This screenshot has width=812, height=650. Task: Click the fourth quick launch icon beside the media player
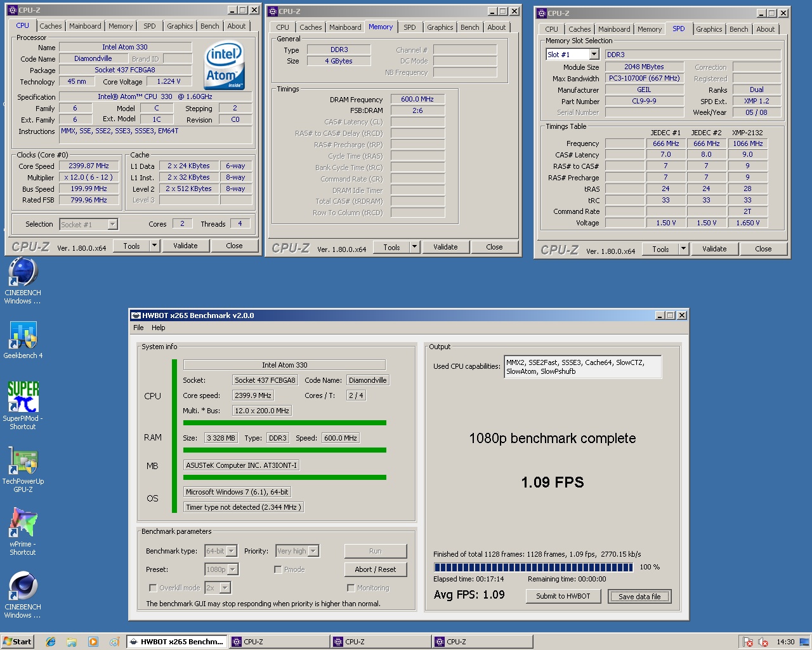coord(114,642)
